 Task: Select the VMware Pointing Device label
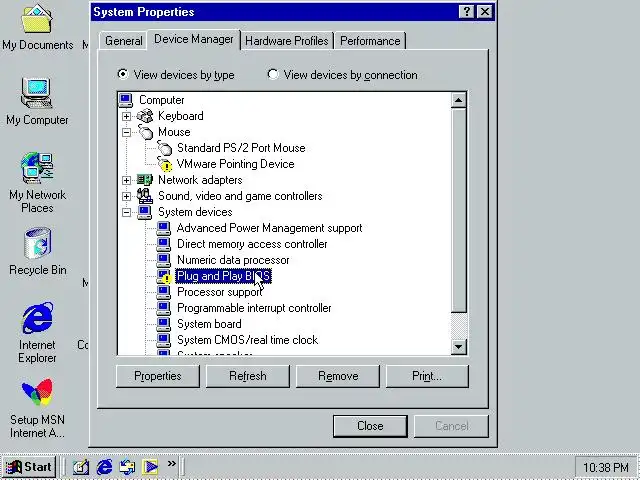coord(236,164)
